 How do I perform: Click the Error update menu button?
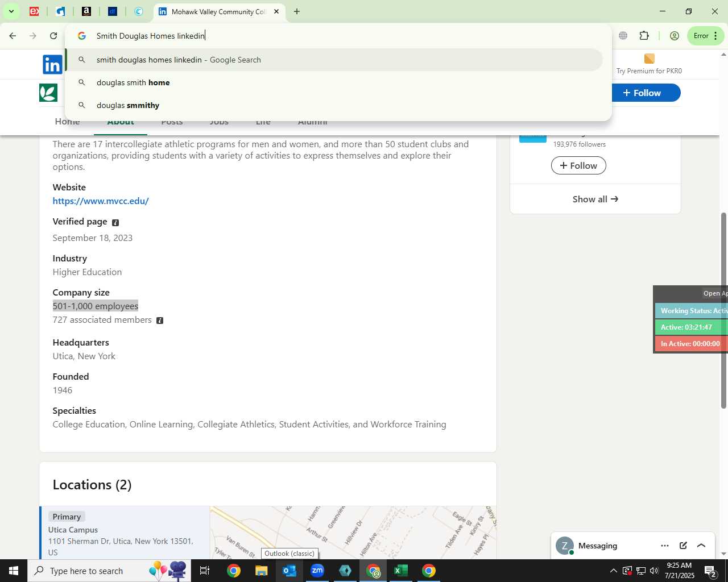point(706,36)
